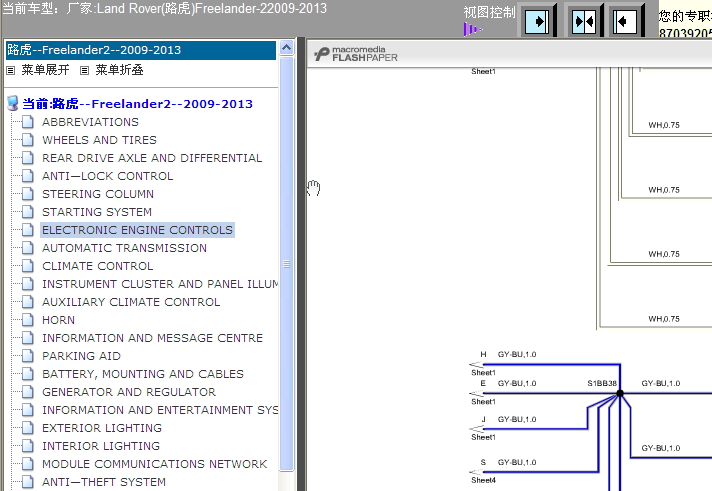
Task: Click the current model title text at top
Action: point(164,8)
